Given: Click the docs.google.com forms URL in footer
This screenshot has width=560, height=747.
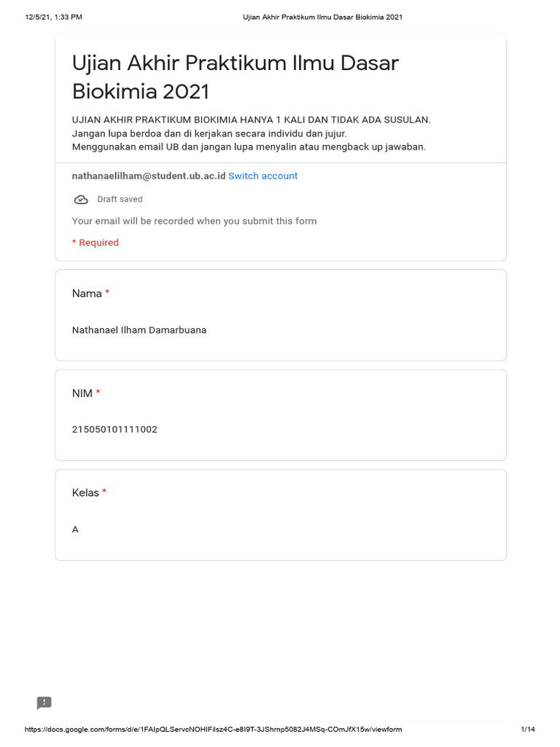Looking at the screenshot, I should click(x=214, y=729).
